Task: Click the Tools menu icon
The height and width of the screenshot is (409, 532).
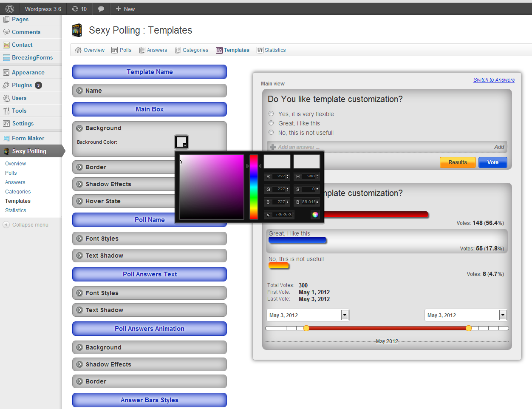Action: click(x=6, y=111)
